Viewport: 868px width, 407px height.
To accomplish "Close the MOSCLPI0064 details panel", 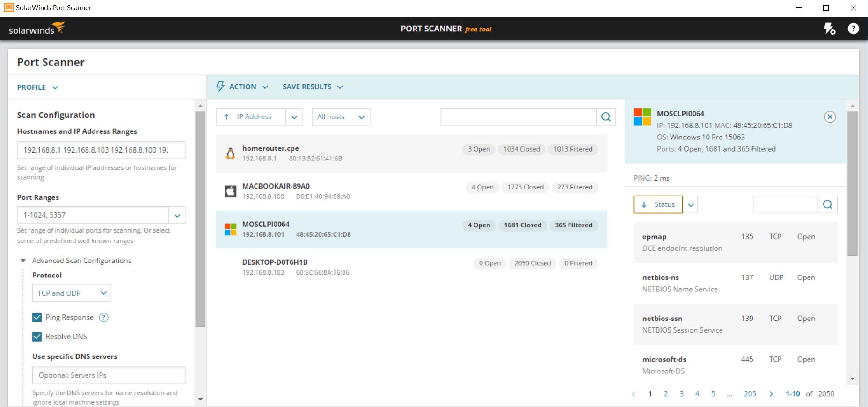I will coord(830,117).
